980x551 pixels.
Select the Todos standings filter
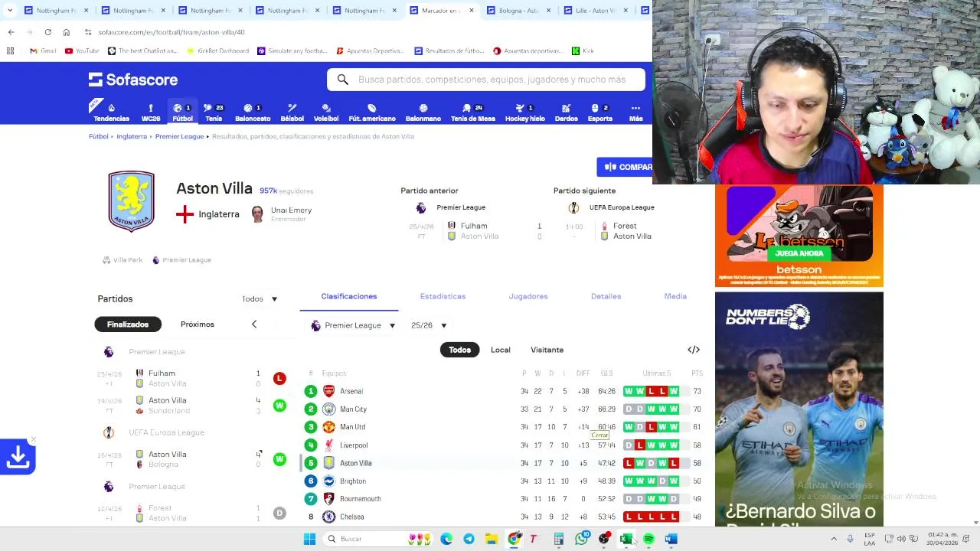[x=459, y=350]
